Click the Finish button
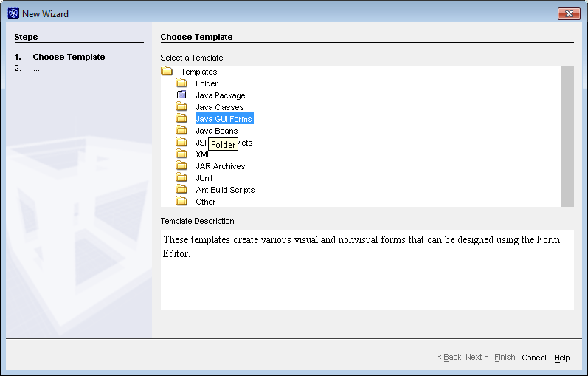588x376 pixels. [505, 358]
